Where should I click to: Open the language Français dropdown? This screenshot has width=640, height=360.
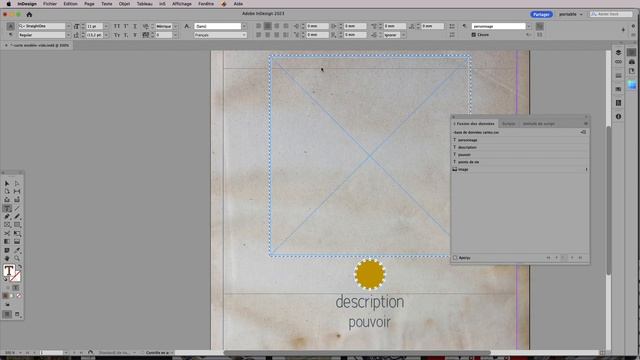click(x=244, y=35)
